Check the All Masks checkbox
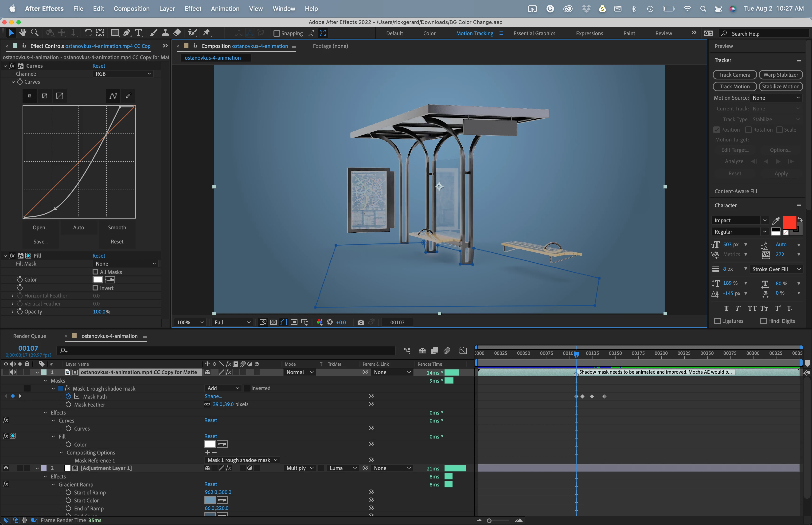The height and width of the screenshot is (525, 812). 95,272
